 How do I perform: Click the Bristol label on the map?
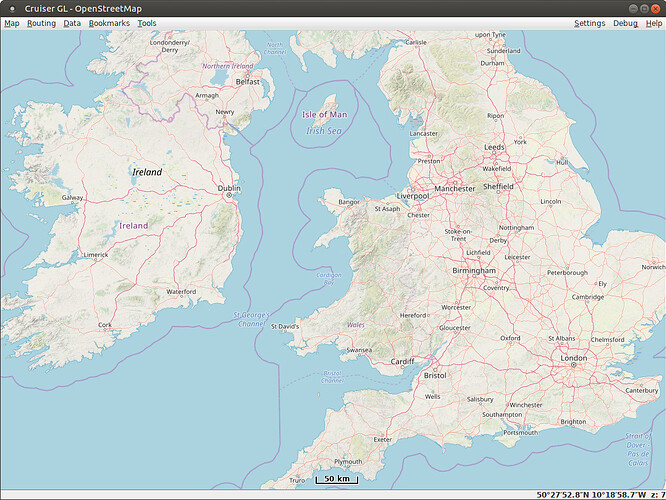(x=435, y=376)
